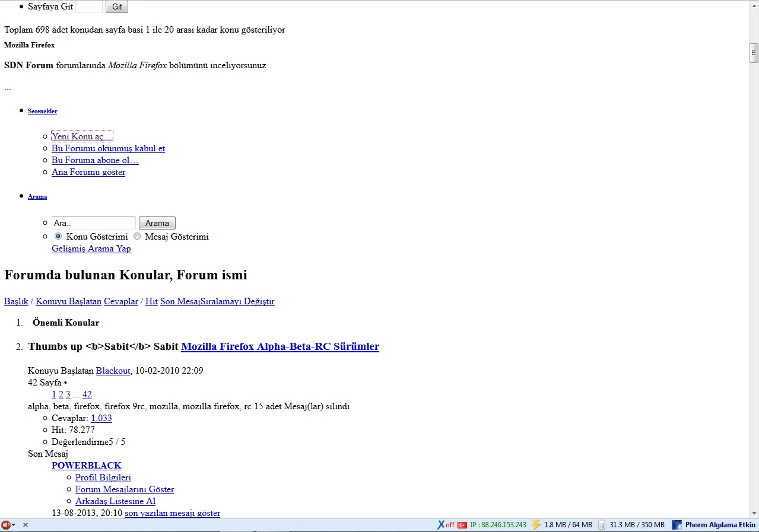Click Bu Forumu okunmuş kabul et

click(x=108, y=148)
